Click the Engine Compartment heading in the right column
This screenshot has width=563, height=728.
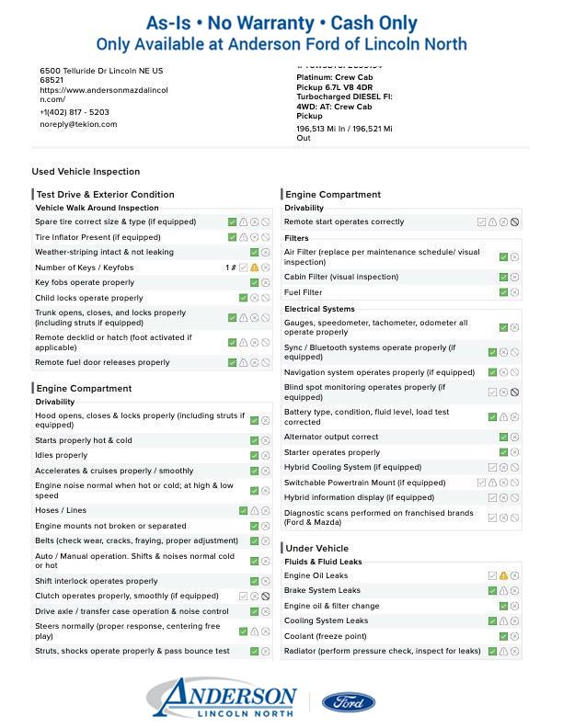333,195
